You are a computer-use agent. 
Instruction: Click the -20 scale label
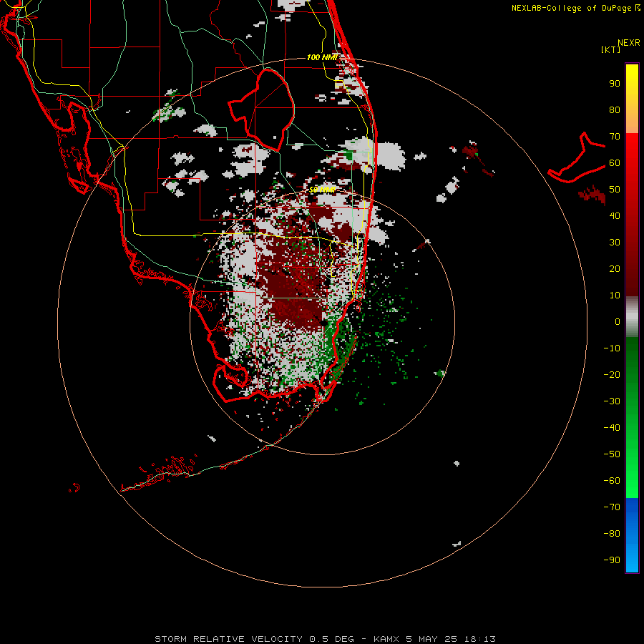click(612, 374)
